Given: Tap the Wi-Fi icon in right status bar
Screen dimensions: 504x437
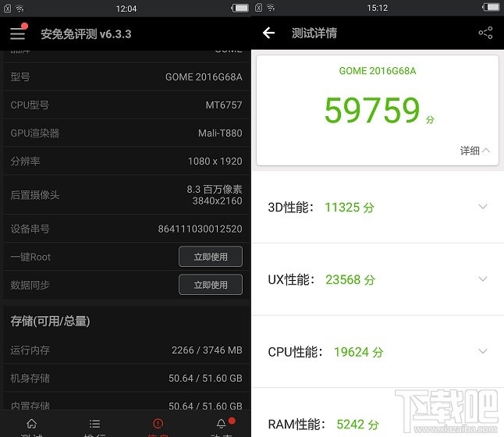Looking at the screenshot, I should (271, 8).
